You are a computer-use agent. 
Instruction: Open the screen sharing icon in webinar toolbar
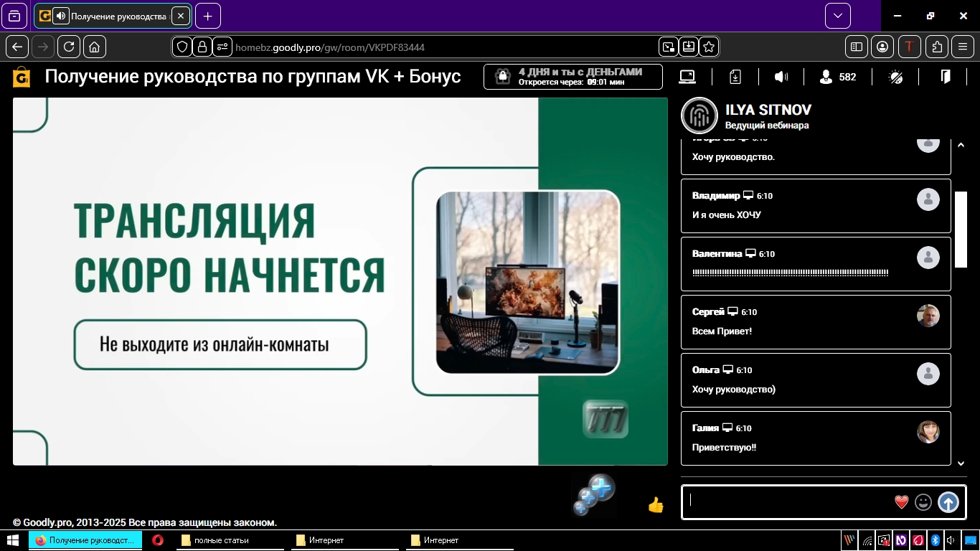click(x=687, y=77)
